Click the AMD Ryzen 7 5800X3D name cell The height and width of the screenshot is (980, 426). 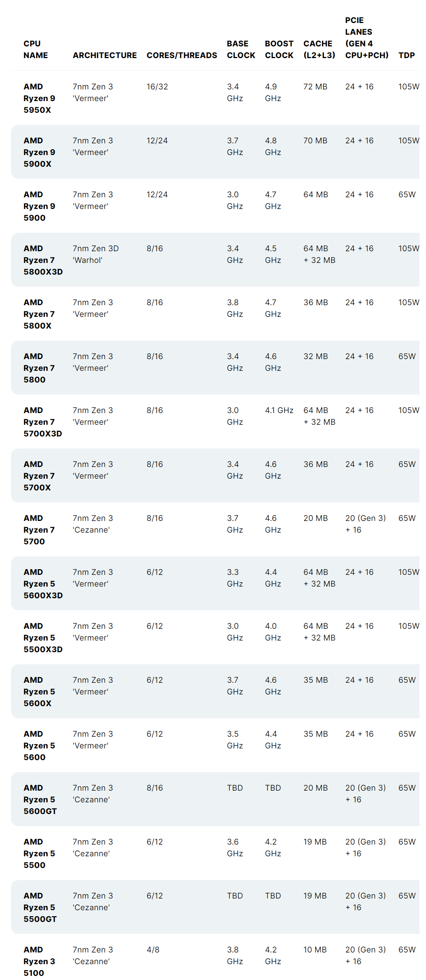pos(43,260)
